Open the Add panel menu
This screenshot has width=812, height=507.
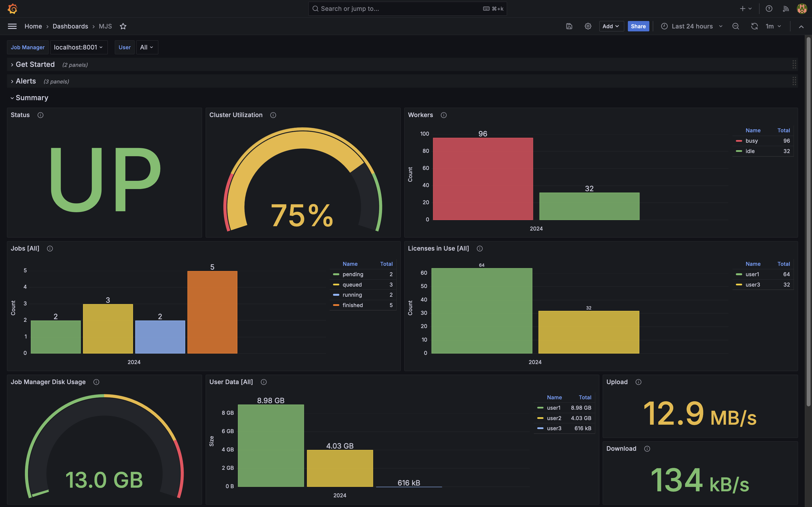(x=611, y=26)
